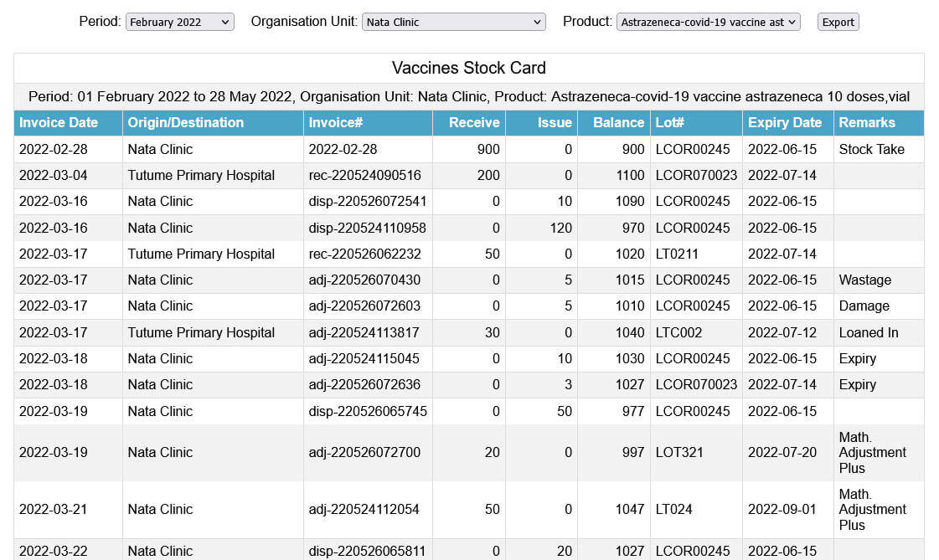Click balance value 997

click(633, 453)
